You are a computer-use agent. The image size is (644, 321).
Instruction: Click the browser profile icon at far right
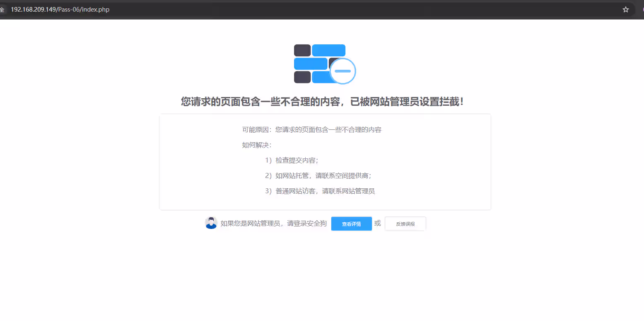pyautogui.click(x=642, y=10)
